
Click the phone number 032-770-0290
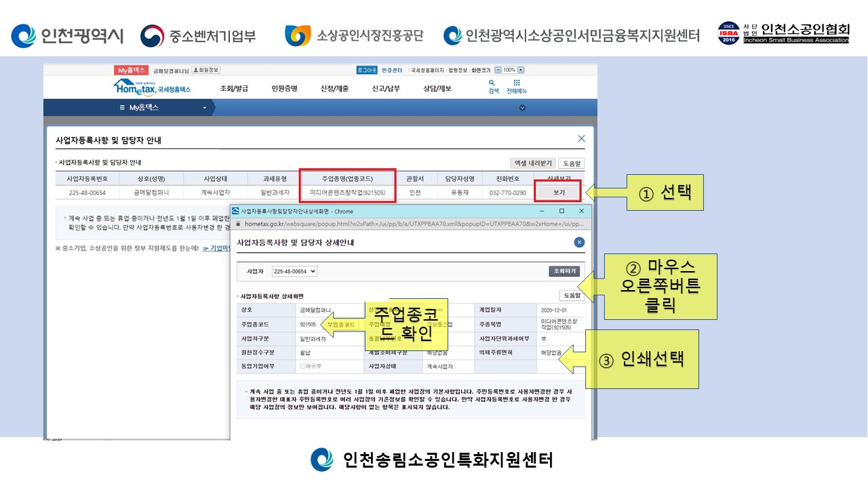(508, 193)
